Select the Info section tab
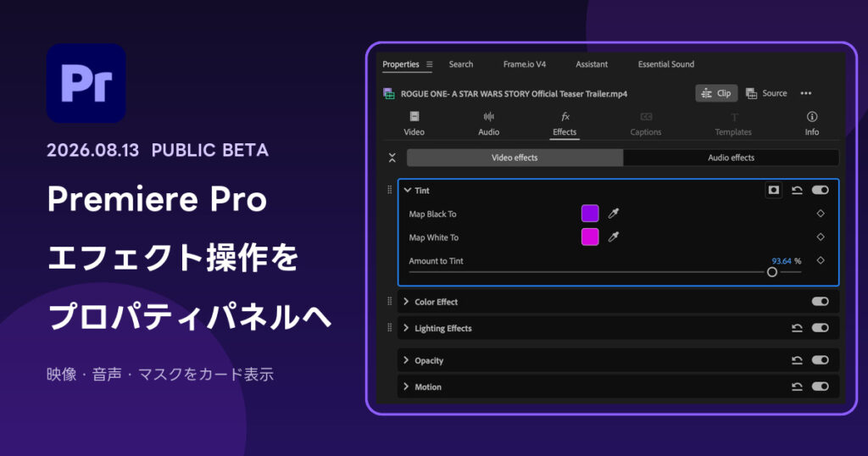 pos(812,124)
